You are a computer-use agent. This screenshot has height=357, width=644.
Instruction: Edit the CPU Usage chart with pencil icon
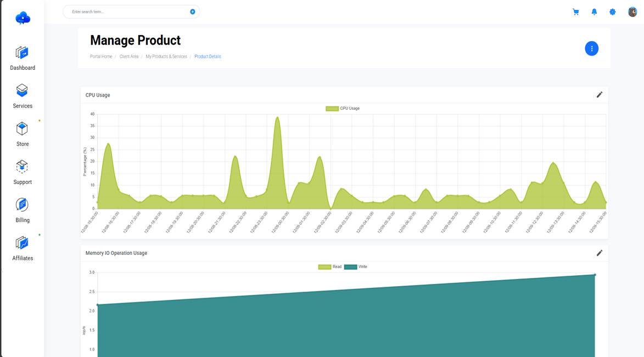click(x=600, y=94)
